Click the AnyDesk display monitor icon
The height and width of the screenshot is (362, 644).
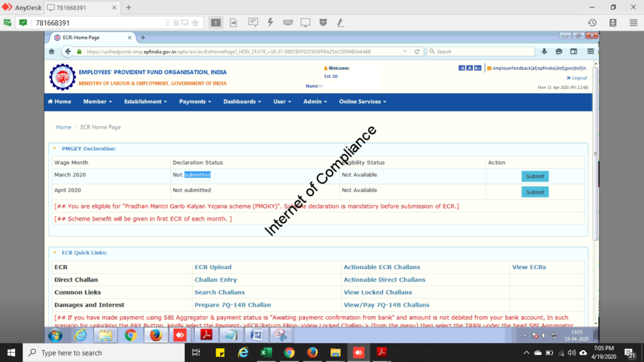306,23
